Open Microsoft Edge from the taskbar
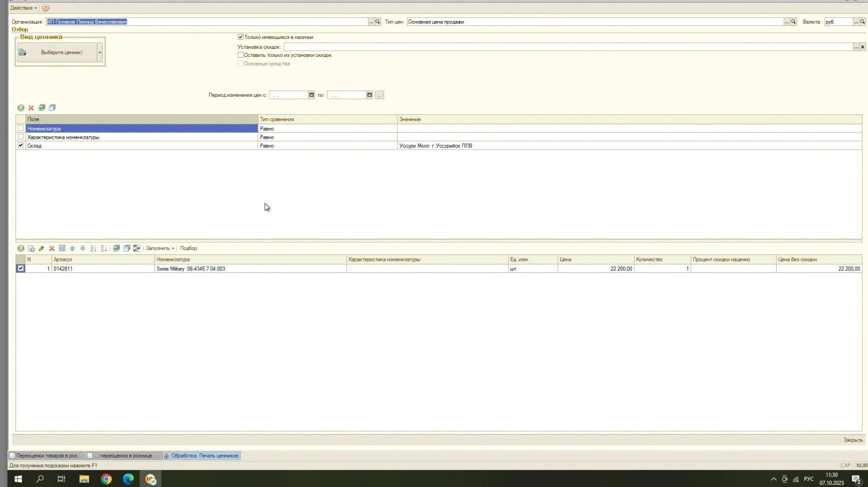868x487 pixels. click(128, 479)
